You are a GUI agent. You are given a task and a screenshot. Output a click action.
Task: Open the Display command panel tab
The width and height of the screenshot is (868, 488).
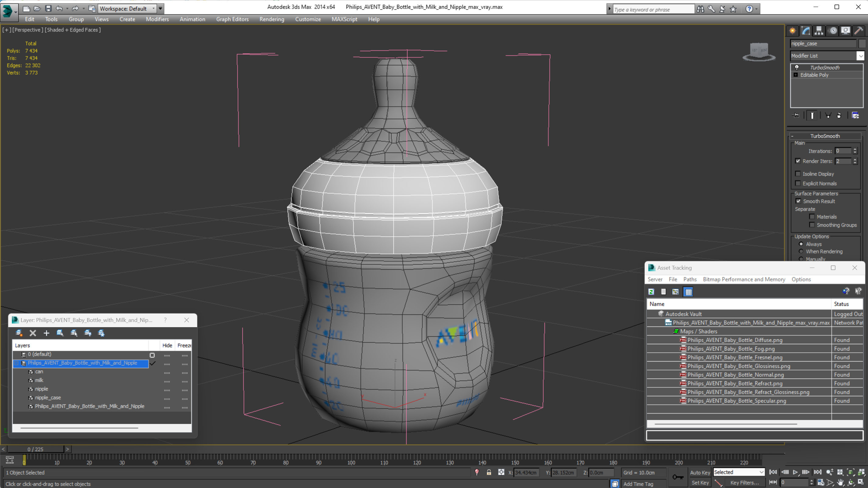tap(846, 31)
